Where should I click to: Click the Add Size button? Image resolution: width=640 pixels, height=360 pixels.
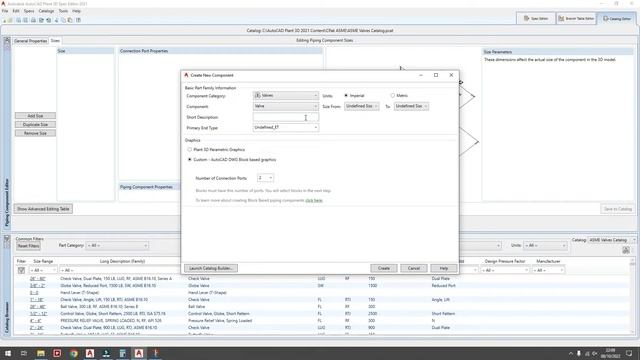click(x=35, y=116)
